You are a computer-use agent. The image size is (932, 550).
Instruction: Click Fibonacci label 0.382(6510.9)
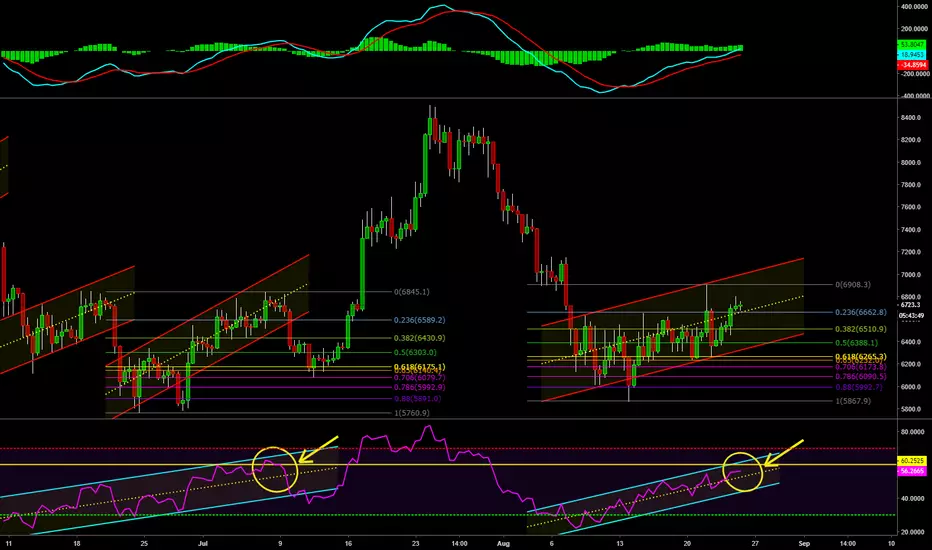[x=861, y=329]
